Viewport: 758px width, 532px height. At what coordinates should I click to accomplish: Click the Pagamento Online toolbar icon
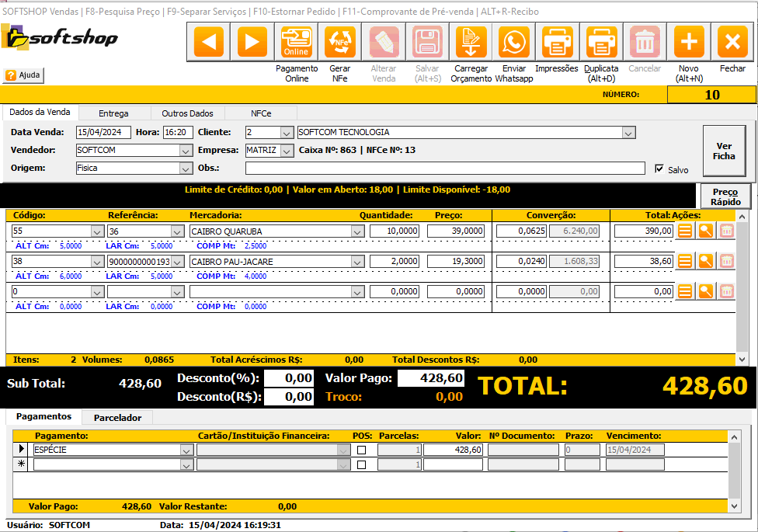(x=296, y=42)
